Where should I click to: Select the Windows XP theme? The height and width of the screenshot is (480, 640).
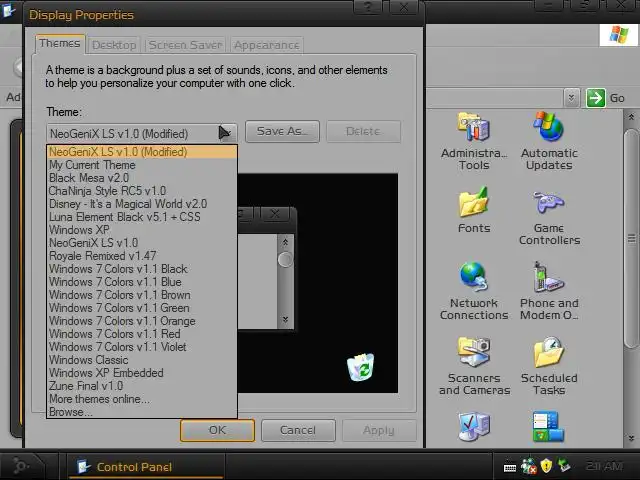pyautogui.click(x=142, y=230)
